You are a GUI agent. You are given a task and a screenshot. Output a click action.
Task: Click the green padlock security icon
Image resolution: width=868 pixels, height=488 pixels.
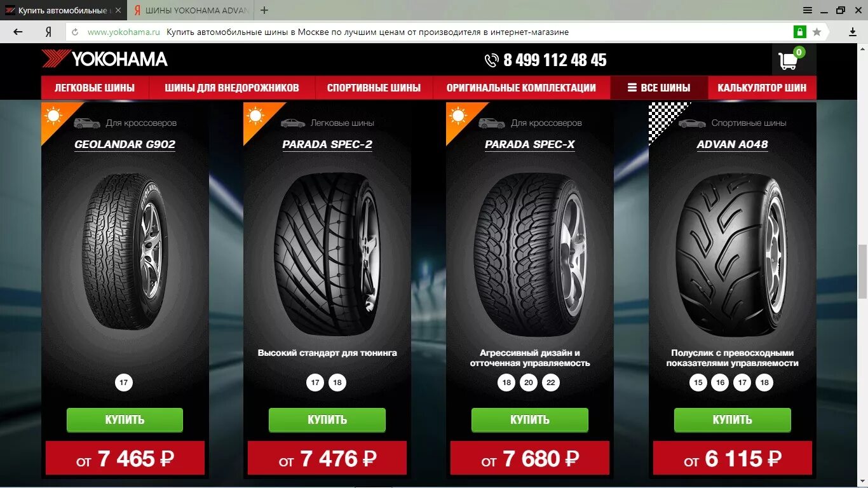coord(799,32)
